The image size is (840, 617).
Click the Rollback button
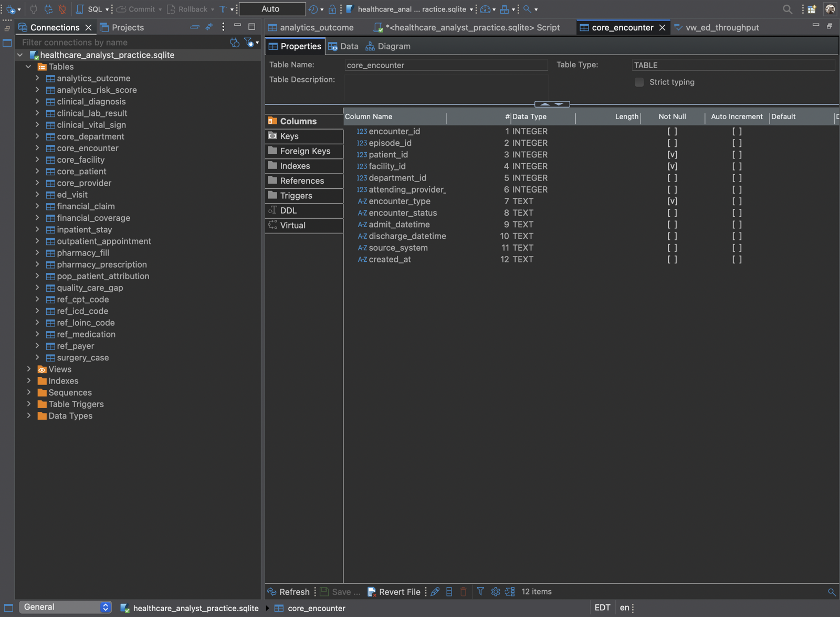(187, 9)
